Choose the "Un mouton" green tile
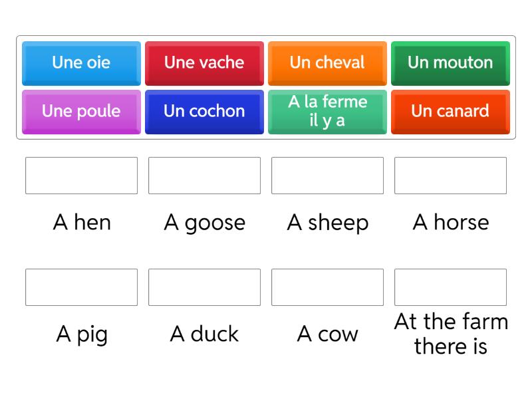This screenshot has width=532, height=399. point(450,63)
